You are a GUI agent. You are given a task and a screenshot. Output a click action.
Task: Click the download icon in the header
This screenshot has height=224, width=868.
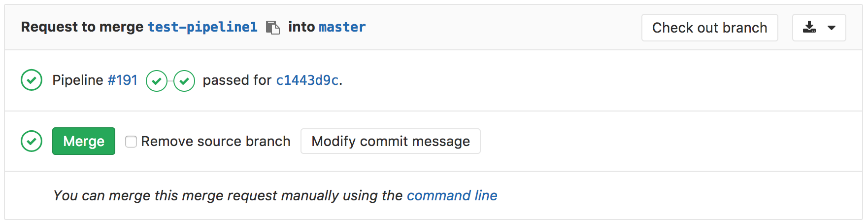tap(809, 28)
